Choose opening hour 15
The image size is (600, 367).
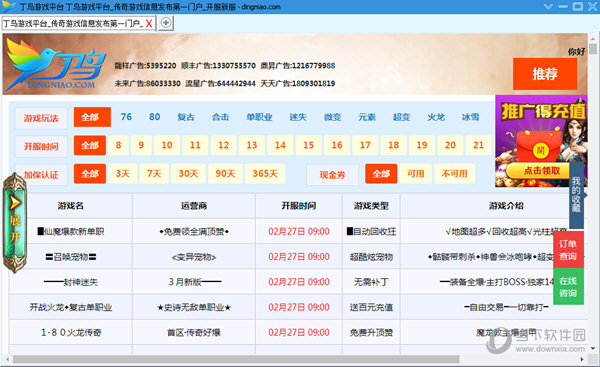308,145
